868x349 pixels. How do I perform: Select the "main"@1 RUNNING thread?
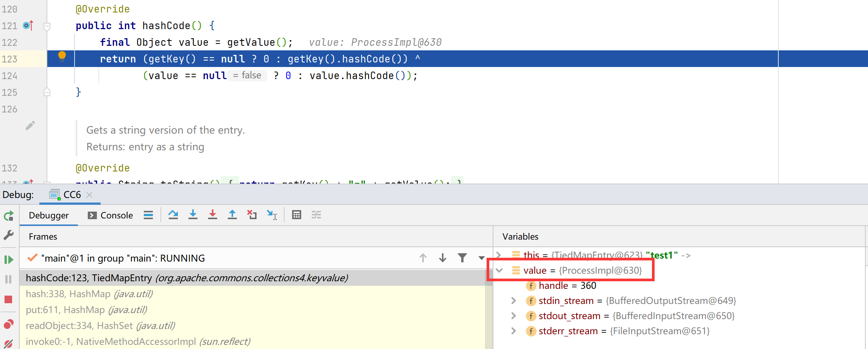click(x=123, y=258)
